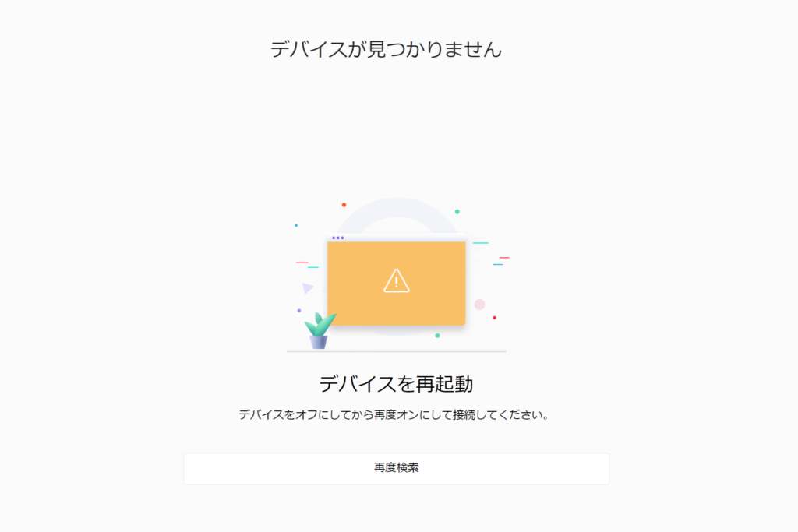The height and width of the screenshot is (532, 798).
Task: Click the 再度検索 button
Action: [x=396, y=468]
